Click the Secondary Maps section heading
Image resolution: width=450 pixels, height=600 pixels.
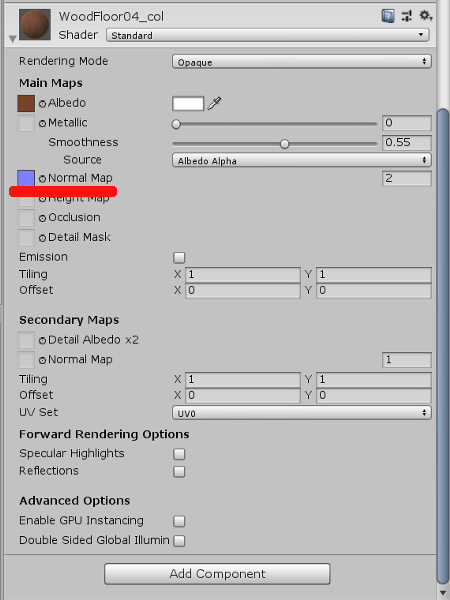[x=69, y=320]
